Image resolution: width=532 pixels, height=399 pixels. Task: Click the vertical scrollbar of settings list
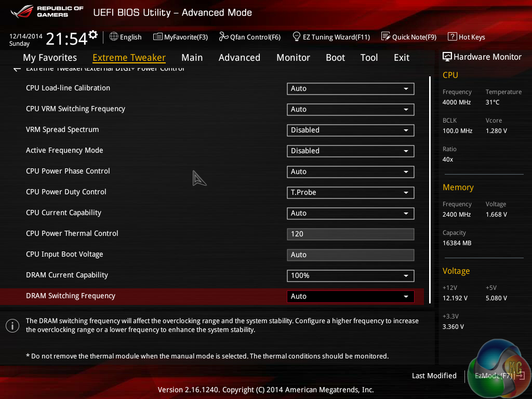pyautogui.click(x=430, y=190)
